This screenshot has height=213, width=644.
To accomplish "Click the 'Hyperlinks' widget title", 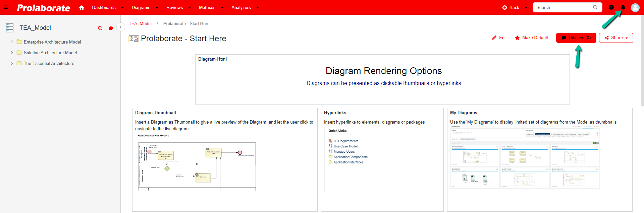I will tap(335, 113).
